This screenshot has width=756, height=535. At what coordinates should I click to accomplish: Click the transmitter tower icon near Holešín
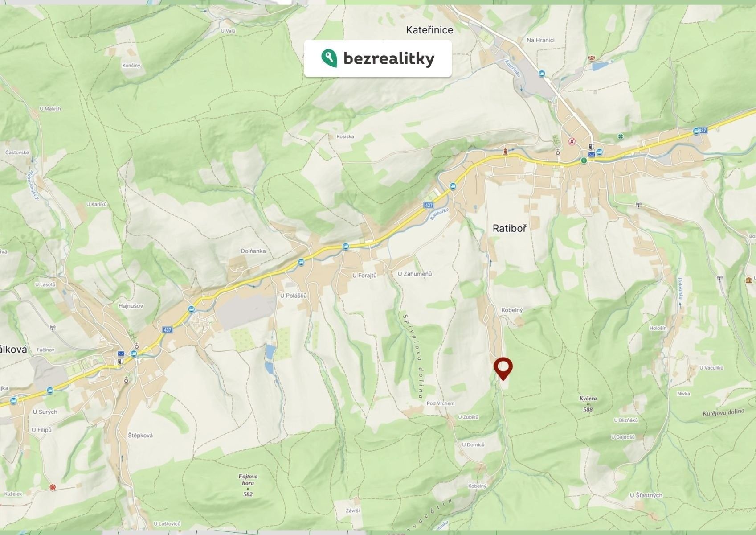point(719,279)
